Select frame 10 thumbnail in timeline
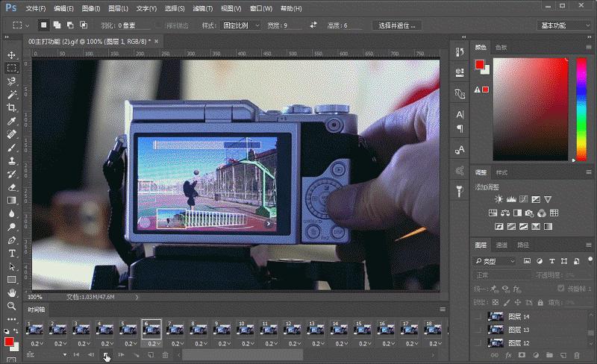Image resolution: width=597 pixels, height=364 pixels. point(244,328)
